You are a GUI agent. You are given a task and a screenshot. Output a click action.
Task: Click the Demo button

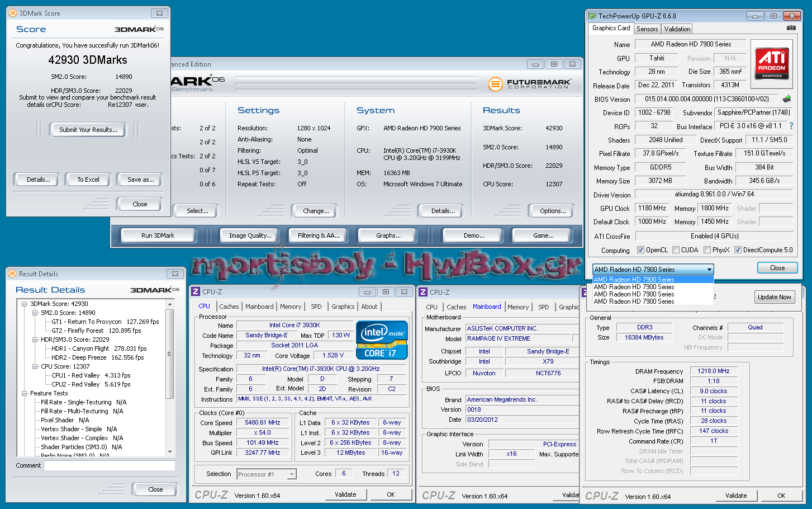tap(474, 235)
